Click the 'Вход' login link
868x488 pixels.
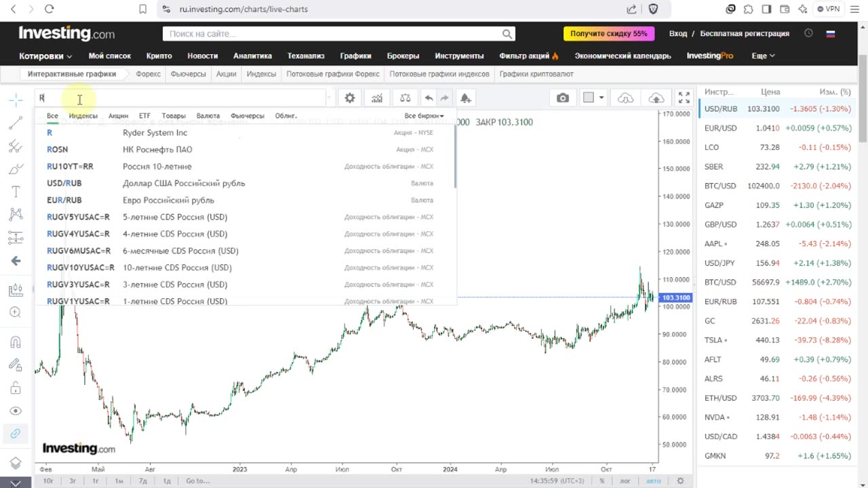pos(678,33)
